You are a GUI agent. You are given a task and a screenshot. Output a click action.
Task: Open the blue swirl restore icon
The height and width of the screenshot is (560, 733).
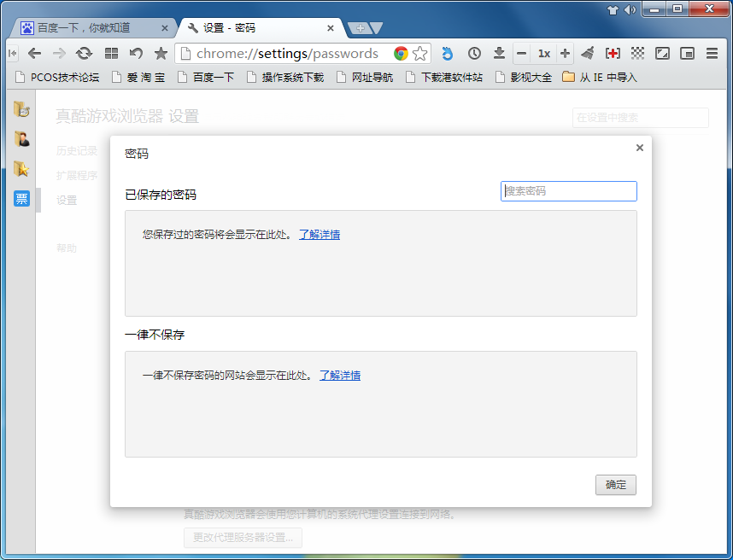coord(448,53)
